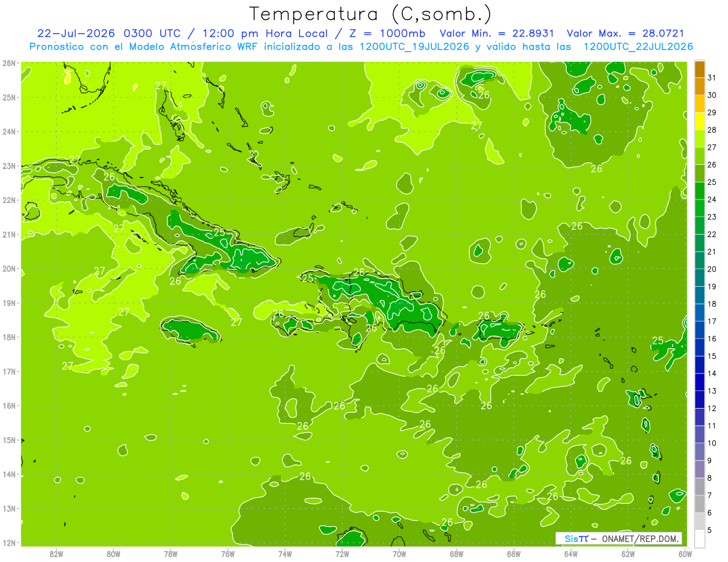Click the "22N" latitude label
Screen dimensions: 728x562
[x=8, y=200]
